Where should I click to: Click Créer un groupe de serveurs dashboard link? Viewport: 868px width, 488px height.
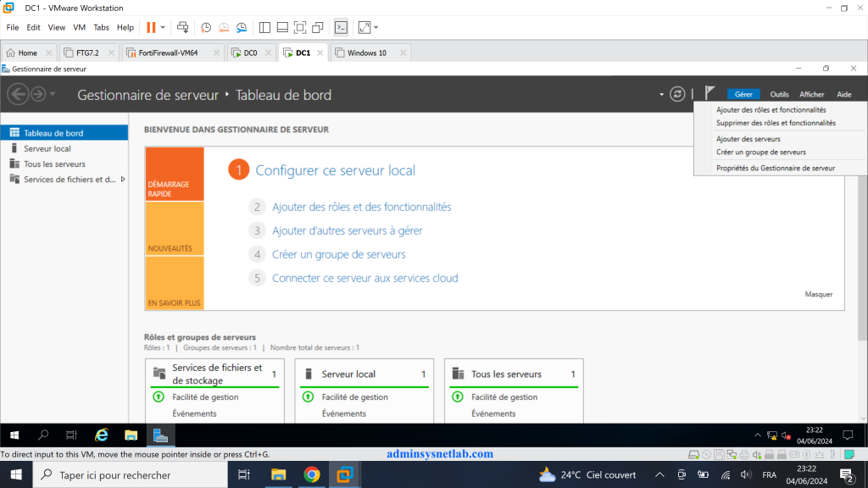(339, 254)
